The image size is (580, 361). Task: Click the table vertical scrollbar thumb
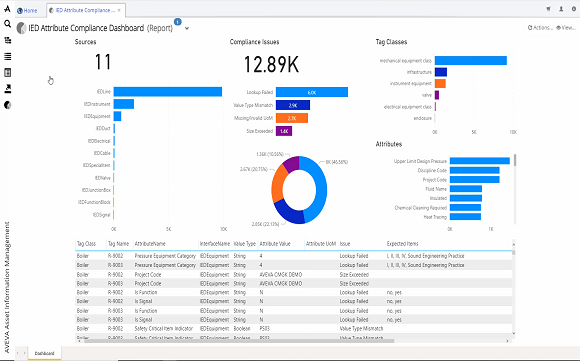click(x=514, y=252)
